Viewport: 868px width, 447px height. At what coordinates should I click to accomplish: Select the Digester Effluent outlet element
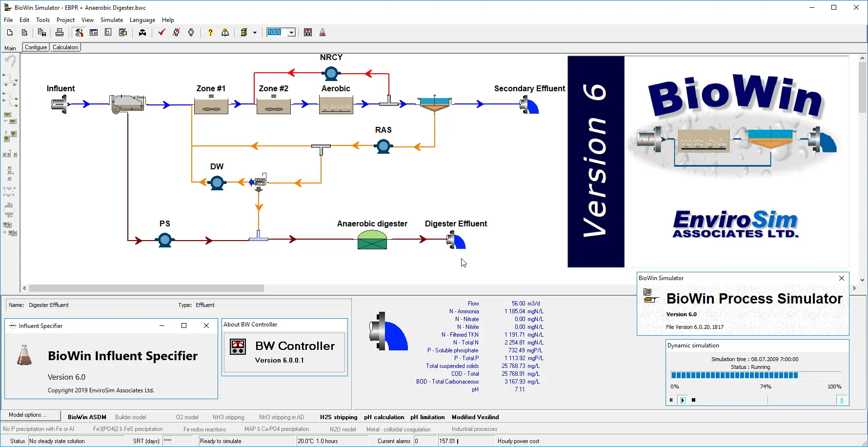456,240
